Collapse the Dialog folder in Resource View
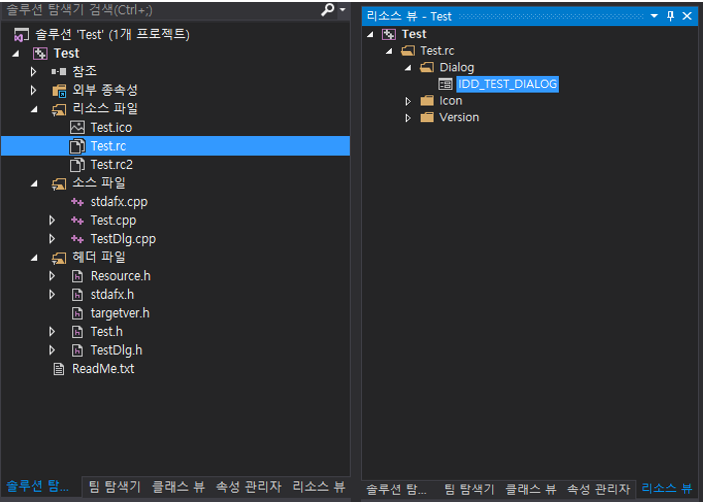Viewport: 703px width, 502px height. [x=408, y=68]
